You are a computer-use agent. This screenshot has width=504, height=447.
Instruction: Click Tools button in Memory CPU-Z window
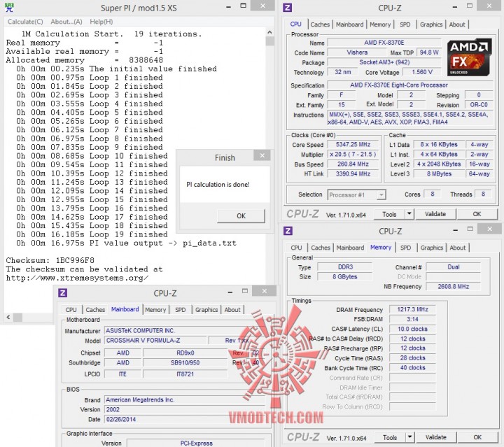click(x=390, y=437)
